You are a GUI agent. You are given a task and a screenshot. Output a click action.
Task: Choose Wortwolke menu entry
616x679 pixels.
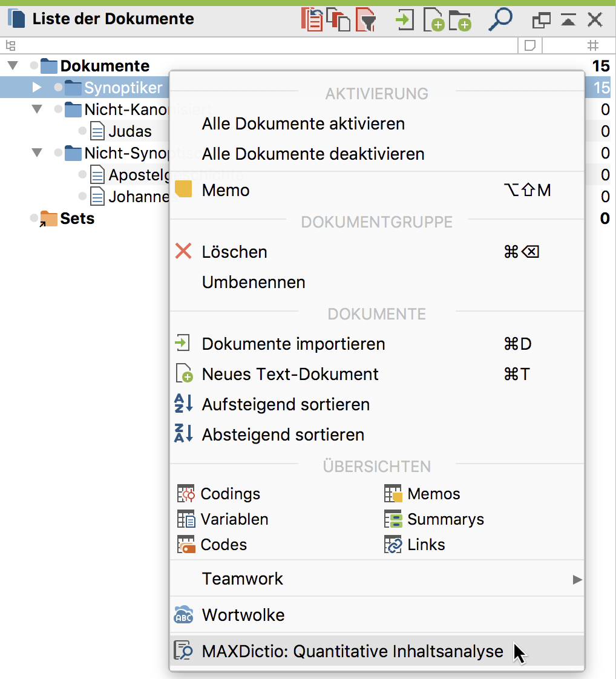tap(376, 615)
